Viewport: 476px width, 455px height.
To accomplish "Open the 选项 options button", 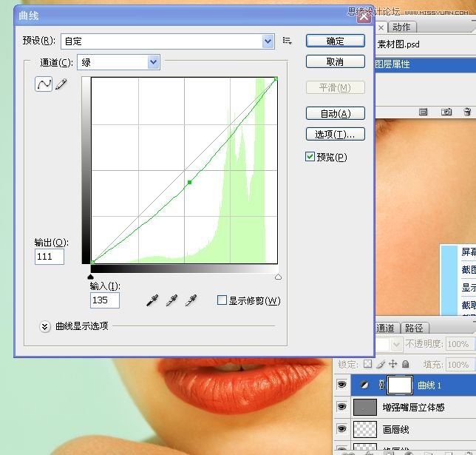I will 335,134.
